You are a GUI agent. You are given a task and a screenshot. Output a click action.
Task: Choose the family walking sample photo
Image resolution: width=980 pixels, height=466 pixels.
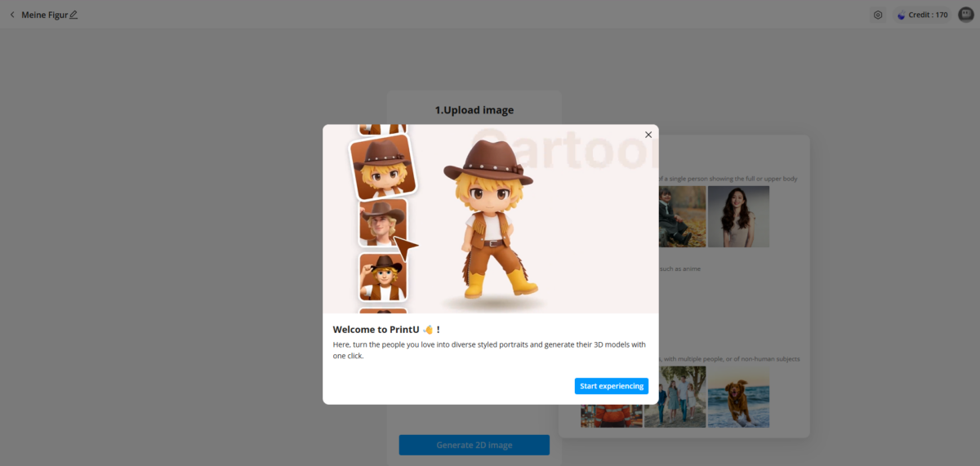pyautogui.click(x=675, y=397)
